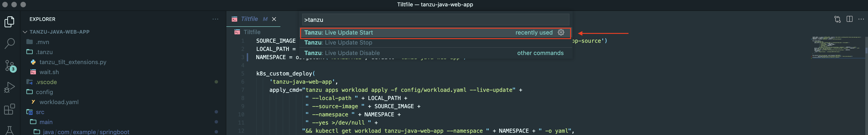The height and width of the screenshot is (135, 868).
Task: Click the Open Changes icon in editor toolbar
Action: click(837, 19)
